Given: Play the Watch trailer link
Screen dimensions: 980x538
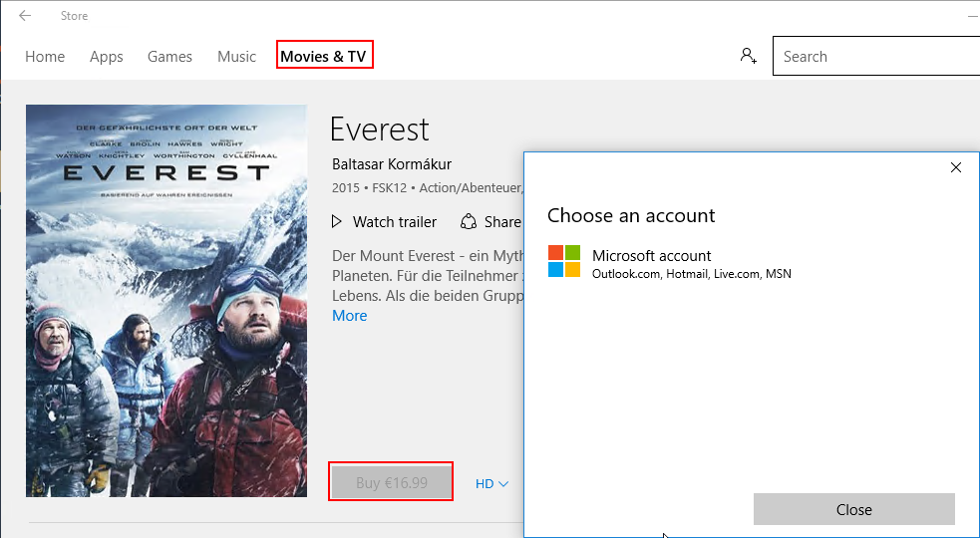Looking at the screenshot, I should point(395,222).
